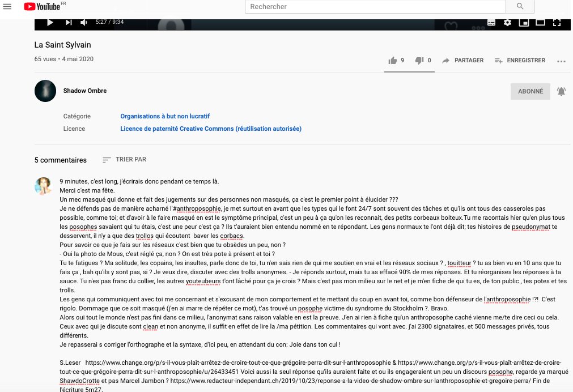This screenshot has width=573, height=392.
Task: Toggle notification bell for channel
Action: coord(561,91)
